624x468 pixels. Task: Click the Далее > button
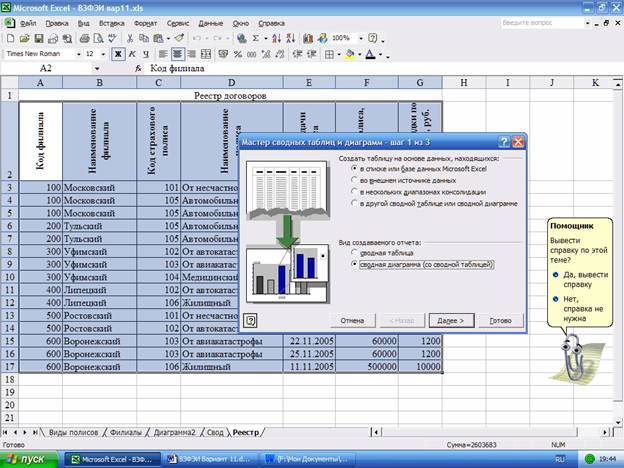point(451,320)
